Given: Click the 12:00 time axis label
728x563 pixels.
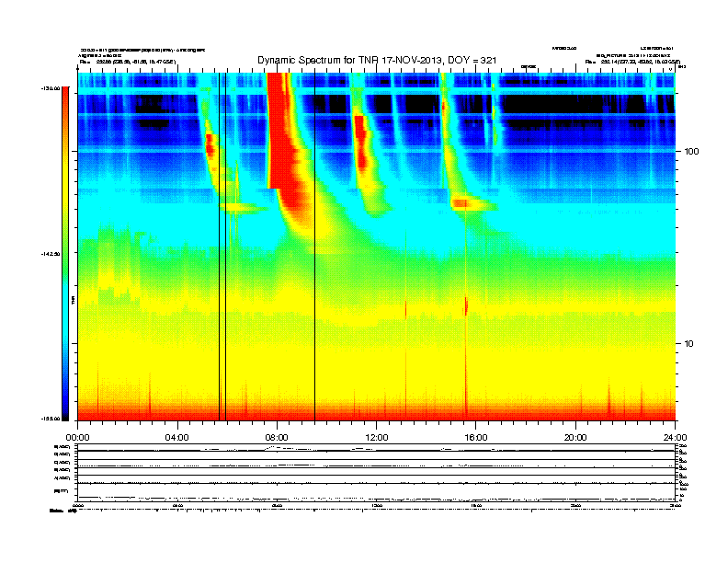Looking at the screenshot, I should [377, 438].
